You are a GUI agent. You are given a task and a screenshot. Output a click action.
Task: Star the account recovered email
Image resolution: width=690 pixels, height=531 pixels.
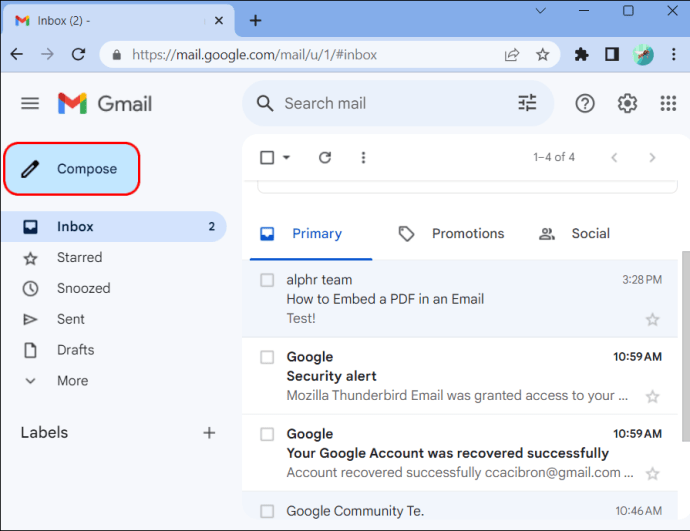click(x=652, y=473)
